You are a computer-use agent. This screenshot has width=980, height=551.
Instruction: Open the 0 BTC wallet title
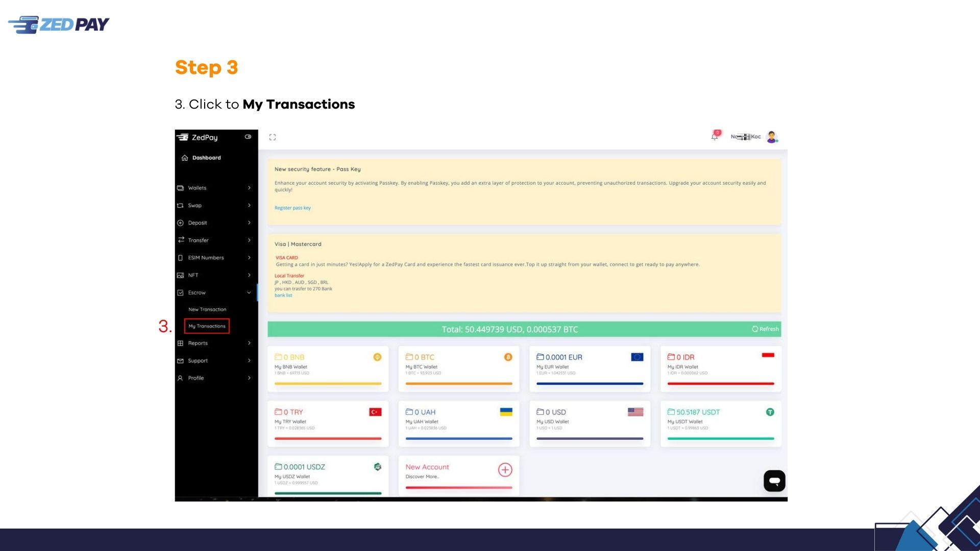[x=420, y=357]
